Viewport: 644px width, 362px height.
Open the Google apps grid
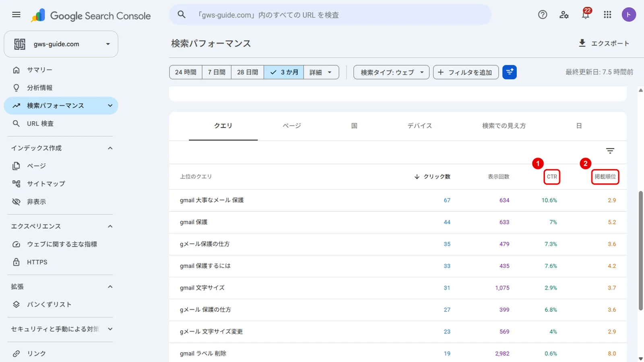pyautogui.click(x=607, y=15)
